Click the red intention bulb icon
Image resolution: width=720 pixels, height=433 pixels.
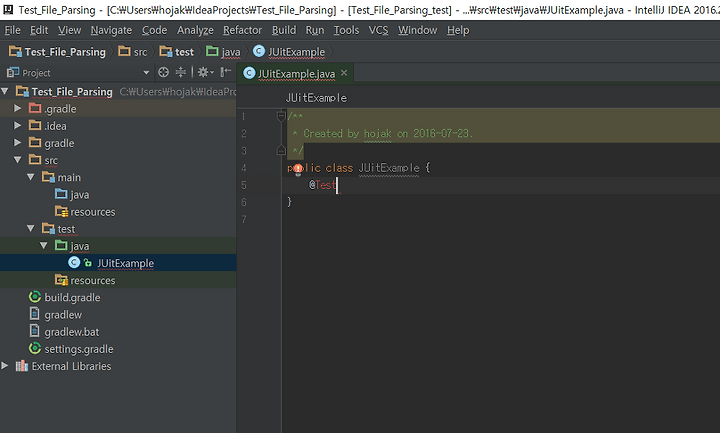pyautogui.click(x=298, y=169)
